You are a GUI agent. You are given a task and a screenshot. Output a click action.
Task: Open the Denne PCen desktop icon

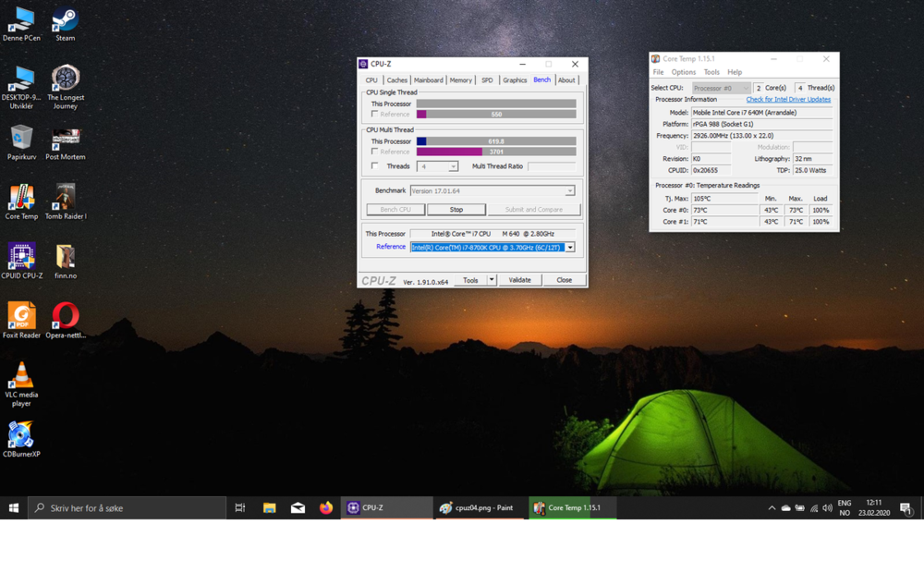[21, 24]
